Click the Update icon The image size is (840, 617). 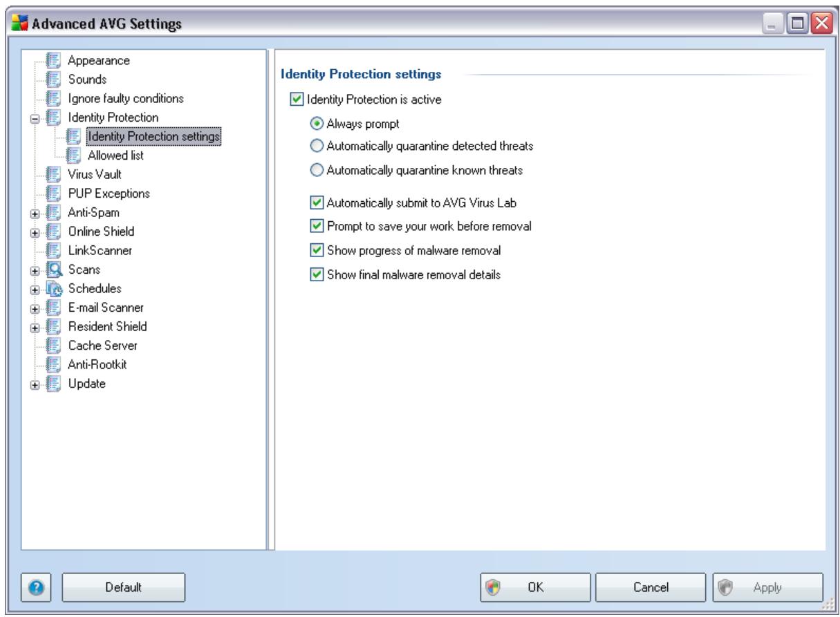pyautogui.click(x=52, y=383)
